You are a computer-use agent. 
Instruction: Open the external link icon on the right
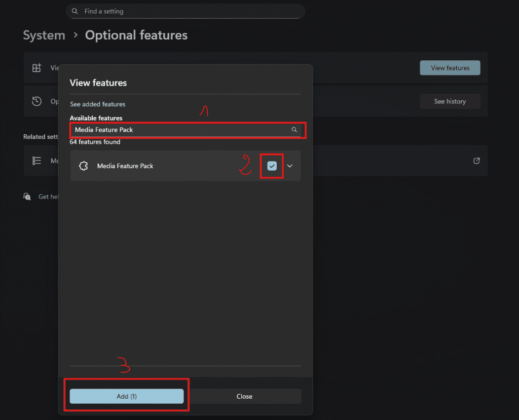click(x=476, y=161)
